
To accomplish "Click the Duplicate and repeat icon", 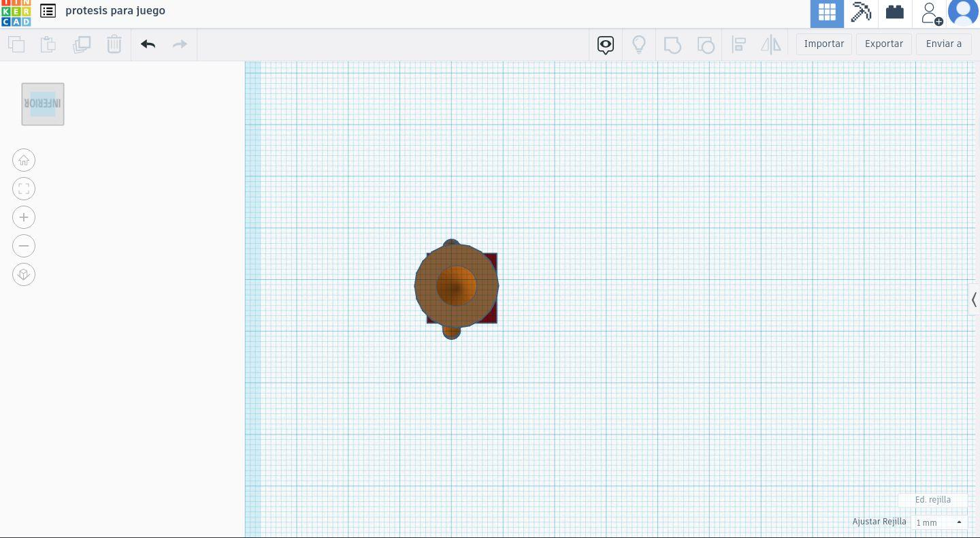I will click(x=82, y=44).
